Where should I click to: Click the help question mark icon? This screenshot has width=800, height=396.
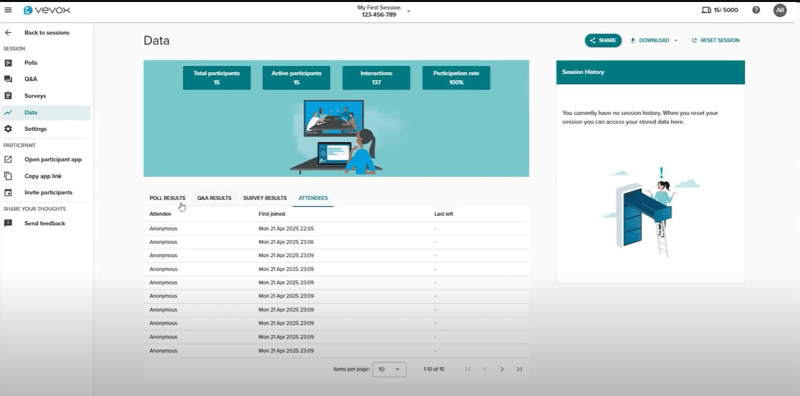756,10
